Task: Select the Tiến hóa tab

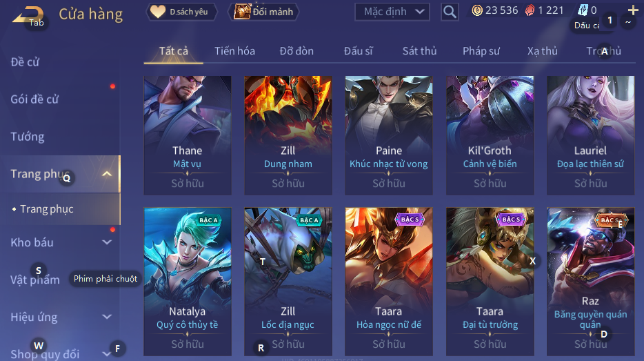Action: 234,51
